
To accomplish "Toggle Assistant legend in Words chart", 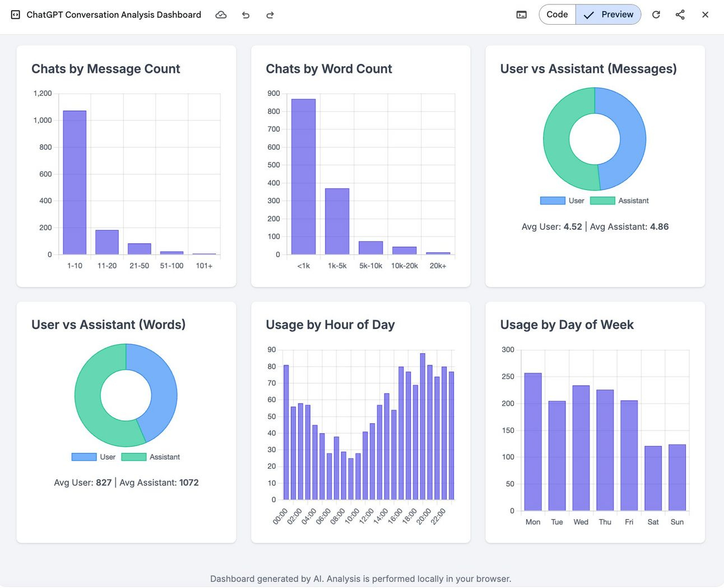I will [x=151, y=457].
